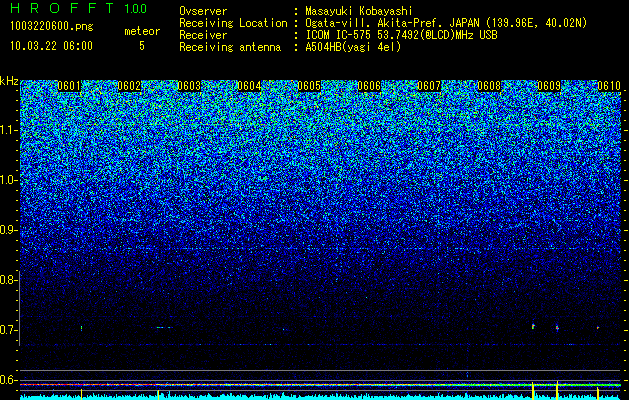Image resolution: width=629 pixels, height=400 pixels.
Task: Click the 0609 time marker
Action: tap(549, 86)
